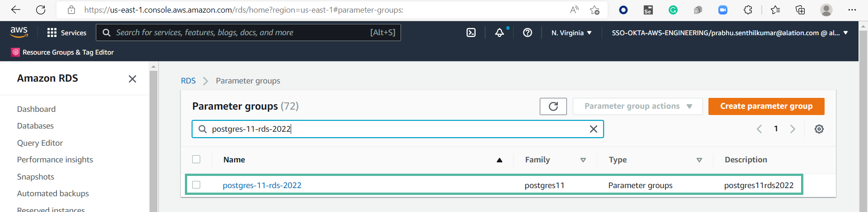Open Snapshots in the RDS sidebar

coord(36,177)
